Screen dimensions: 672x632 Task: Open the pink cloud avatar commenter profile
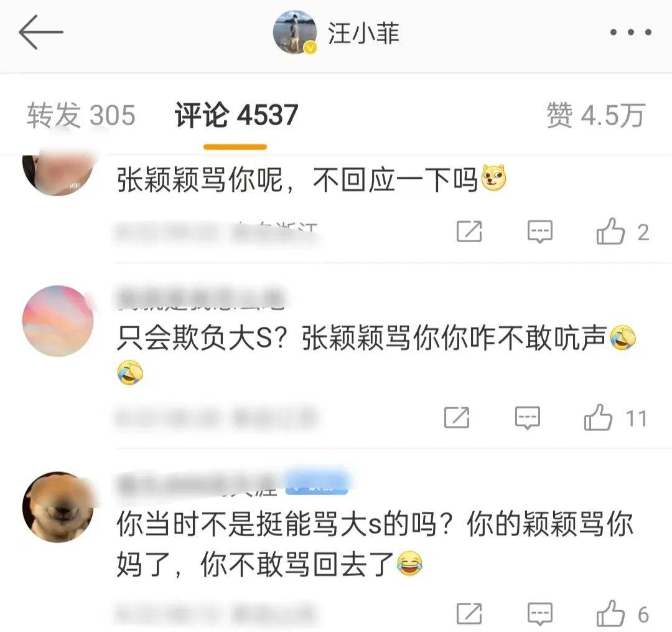(58, 321)
